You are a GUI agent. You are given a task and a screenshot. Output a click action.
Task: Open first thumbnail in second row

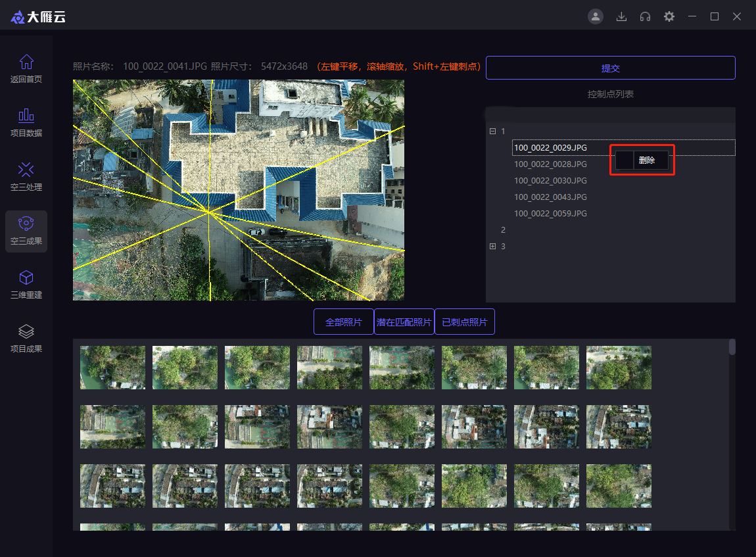(112, 427)
